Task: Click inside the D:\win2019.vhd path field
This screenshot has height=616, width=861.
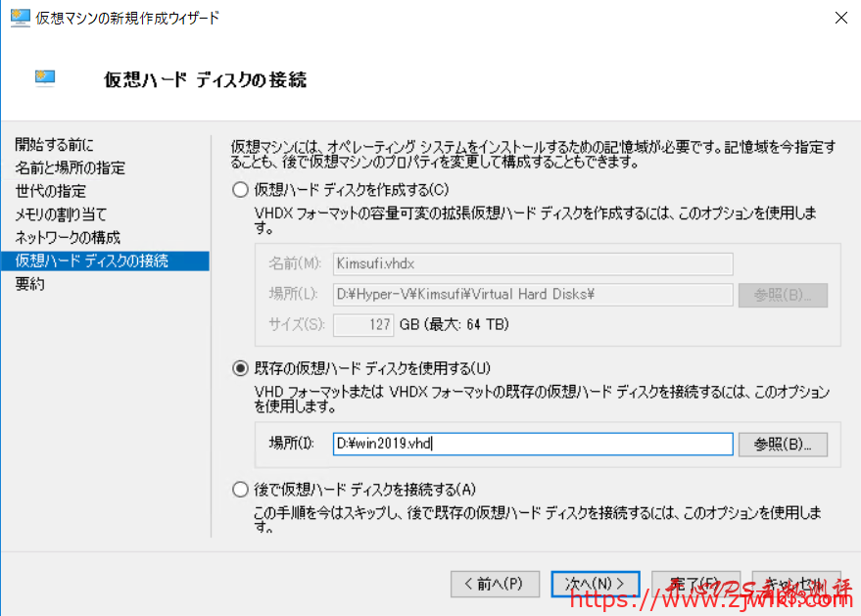Action: tap(533, 444)
